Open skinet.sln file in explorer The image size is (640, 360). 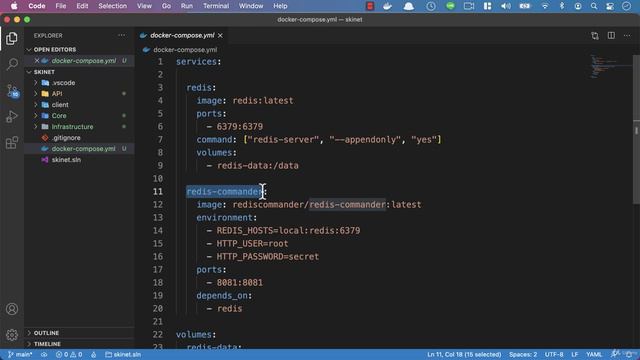(x=66, y=160)
